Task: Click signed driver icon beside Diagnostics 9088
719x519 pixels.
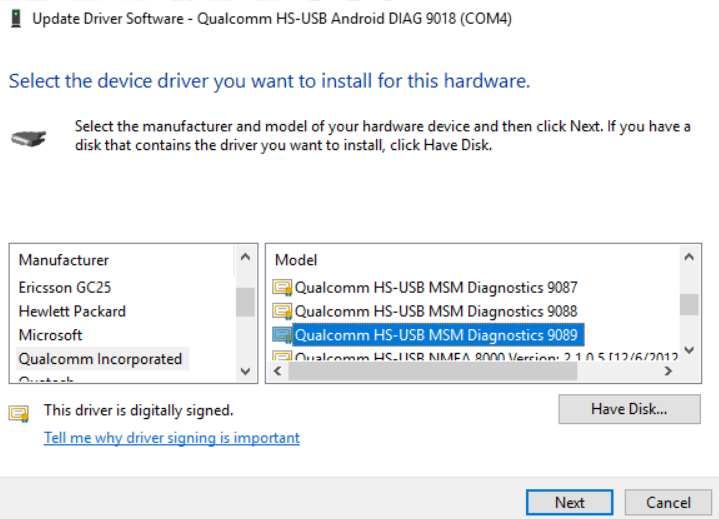Action: tap(282, 311)
